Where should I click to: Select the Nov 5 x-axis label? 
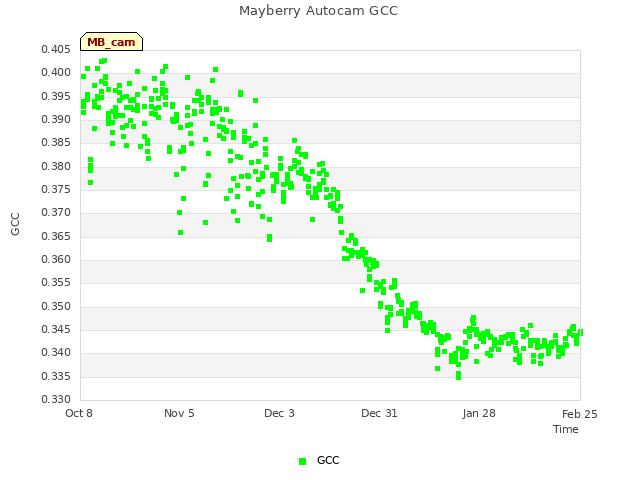coord(179,413)
